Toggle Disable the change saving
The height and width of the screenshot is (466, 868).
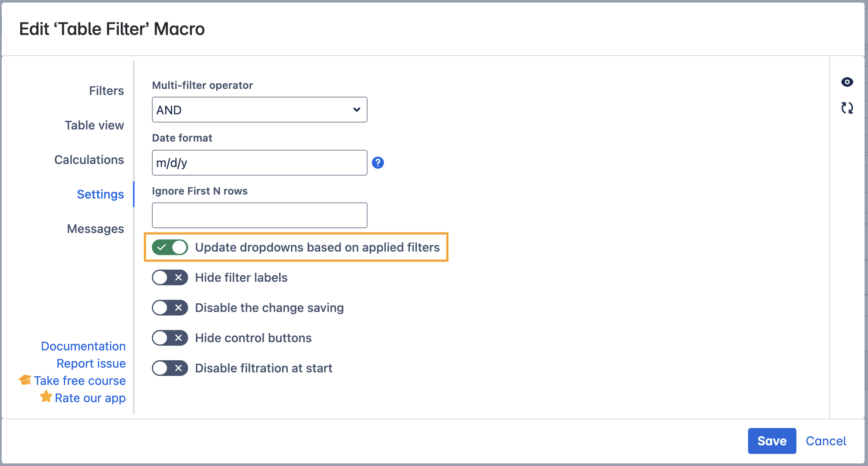tap(170, 308)
